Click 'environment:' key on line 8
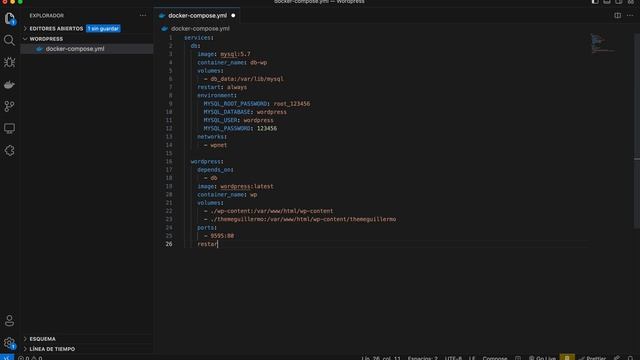 [x=217, y=96]
